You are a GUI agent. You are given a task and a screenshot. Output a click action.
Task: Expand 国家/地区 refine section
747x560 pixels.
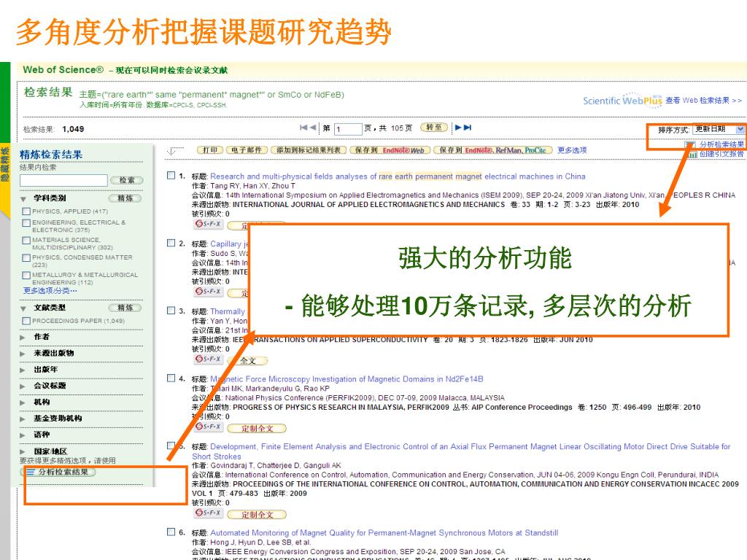[23, 452]
